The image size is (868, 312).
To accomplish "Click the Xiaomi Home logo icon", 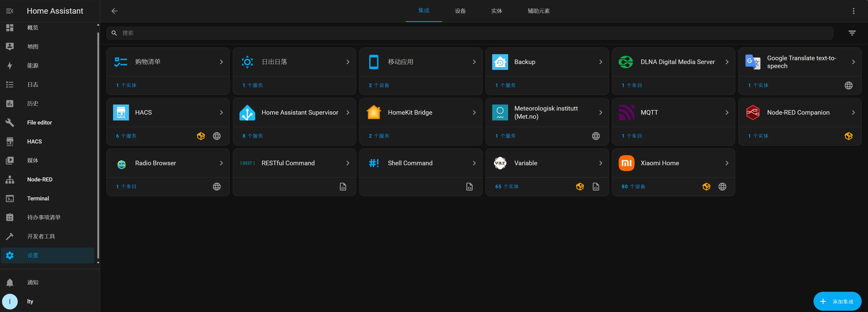I will (x=626, y=163).
